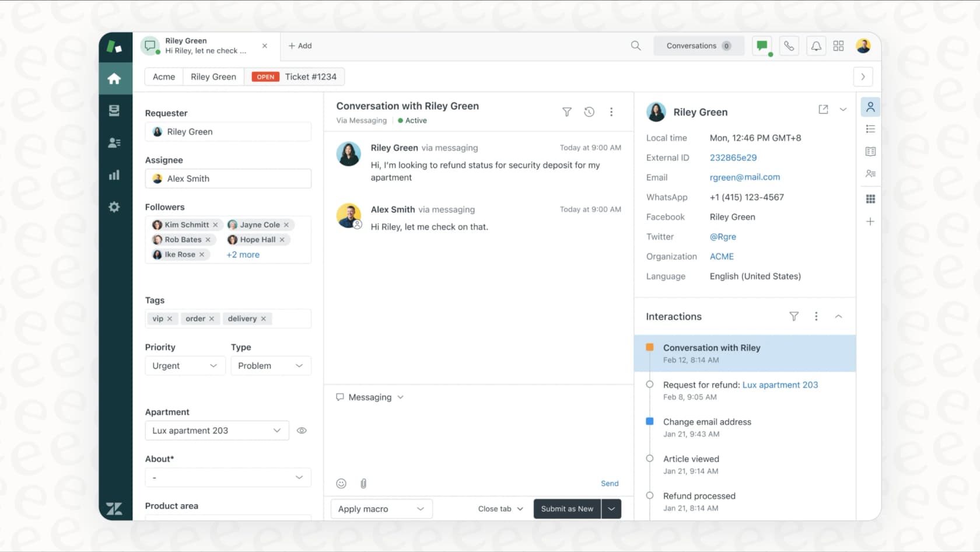This screenshot has height=552, width=980.
Task: Filter the conversation with funnel icon
Action: 566,111
